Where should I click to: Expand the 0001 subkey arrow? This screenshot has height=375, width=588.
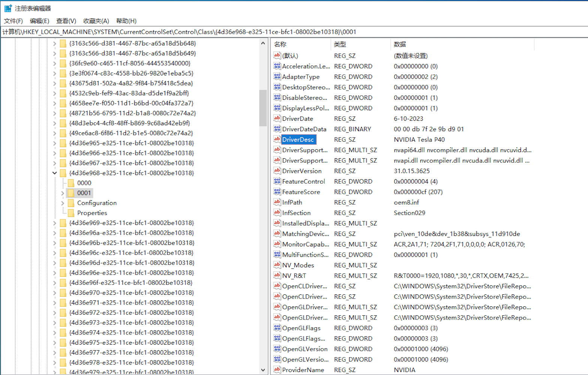[63, 193]
